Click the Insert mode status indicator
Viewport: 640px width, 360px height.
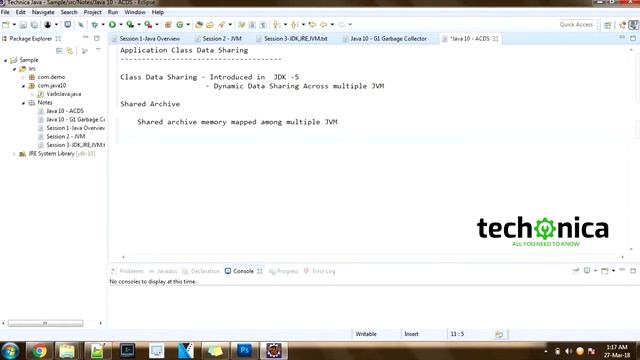tap(411, 334)
